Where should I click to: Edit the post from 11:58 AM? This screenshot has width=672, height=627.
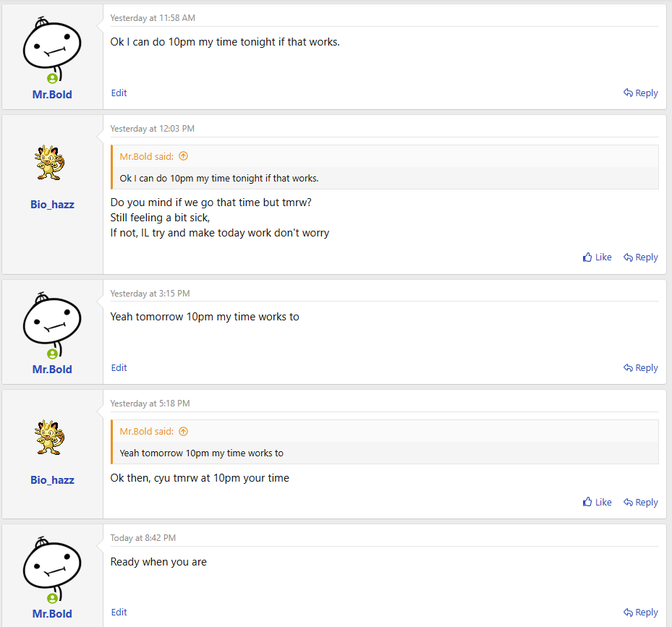[119, 93]
